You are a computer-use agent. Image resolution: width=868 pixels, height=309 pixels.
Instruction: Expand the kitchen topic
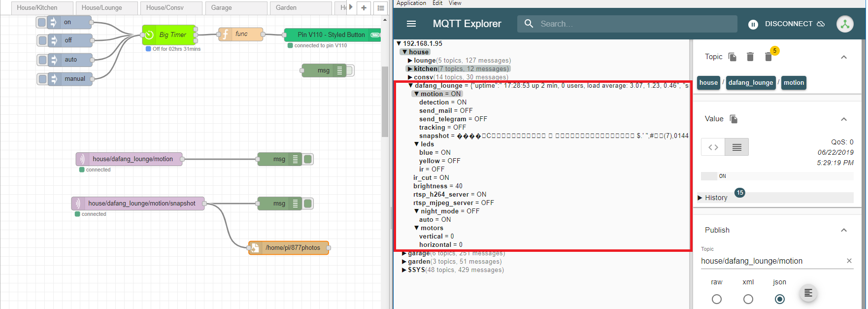coord(410,69)
